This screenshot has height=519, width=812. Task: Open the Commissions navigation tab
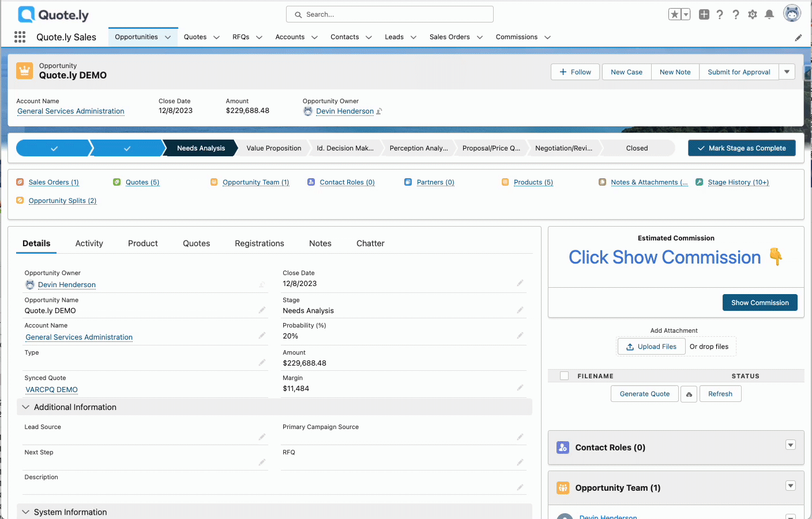(x=517, y=37)
